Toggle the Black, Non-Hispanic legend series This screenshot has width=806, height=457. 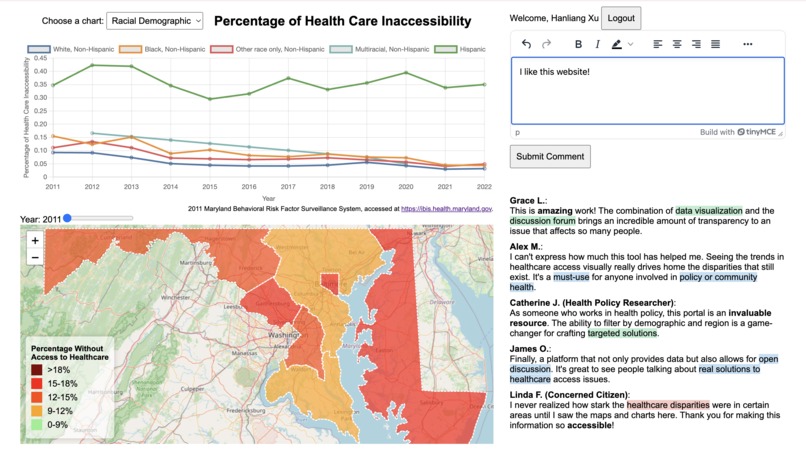[162, 49]
